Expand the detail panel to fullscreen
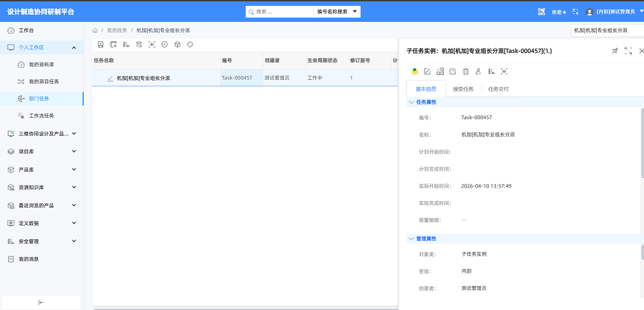644x310 pixels. click(x=628, y=51)
